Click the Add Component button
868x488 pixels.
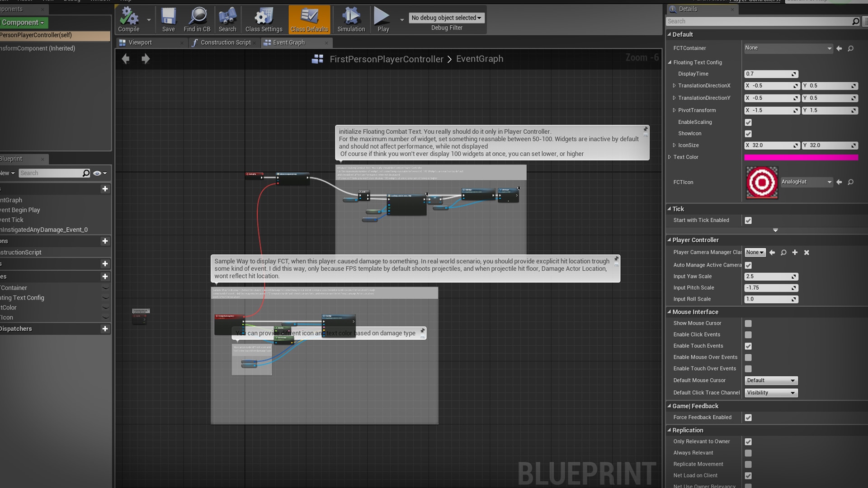23,23
